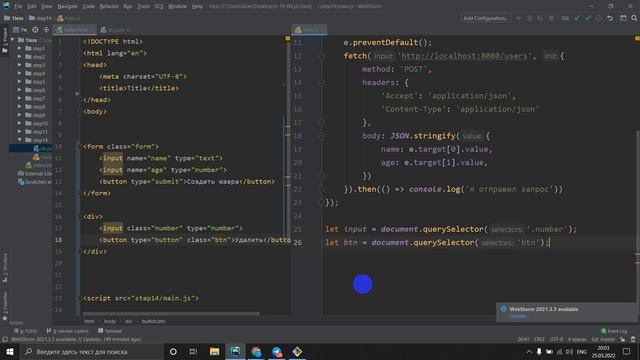Click the Git: master branch status widget
The height and width of the screenshot is (360, 640).
click(x=603, y=339)
